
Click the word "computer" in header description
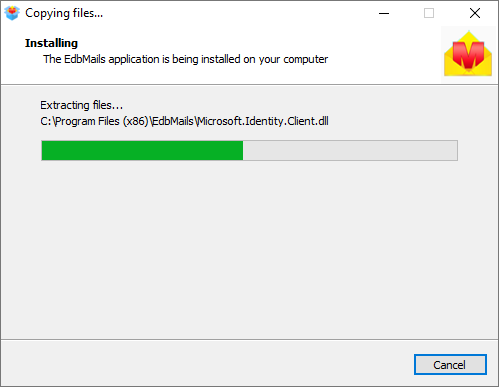(x=306, y=59)
